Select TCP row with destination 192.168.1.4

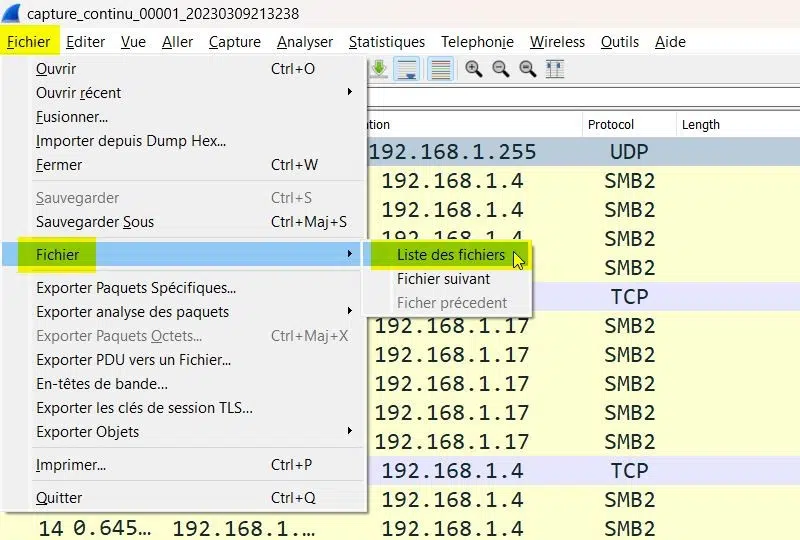coord(583,471)
